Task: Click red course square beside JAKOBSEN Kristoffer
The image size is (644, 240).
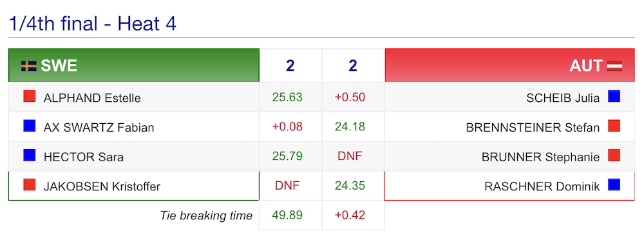Action: (30, 185)
